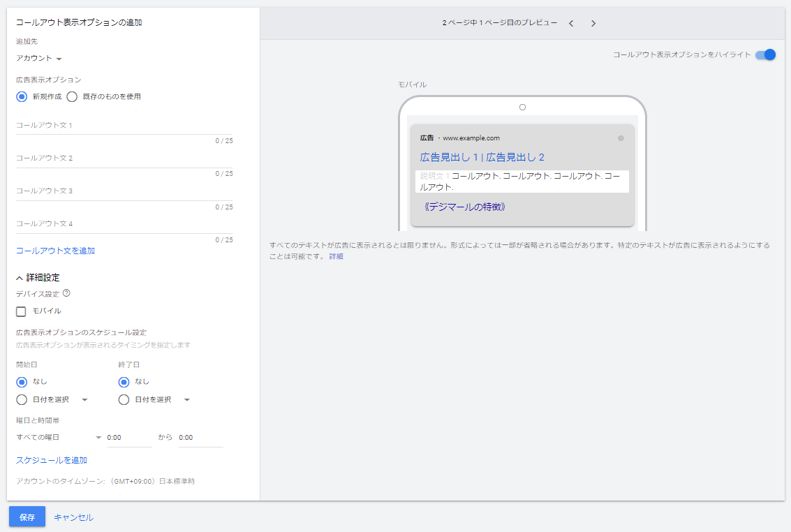Click the キャンセル button
Image resolution: width=791 pixels, height=532 pixels.
point(73,517)
